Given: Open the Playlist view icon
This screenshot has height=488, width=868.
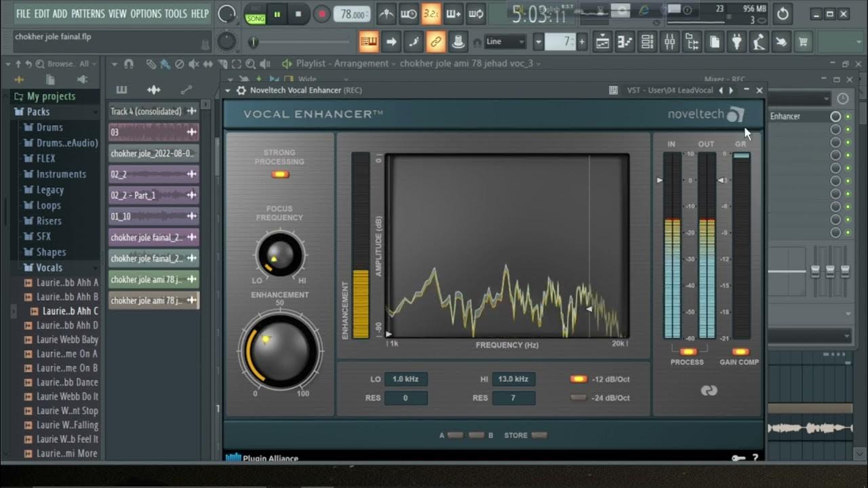Looking at the screenshot, I should [x=603, y=42].
